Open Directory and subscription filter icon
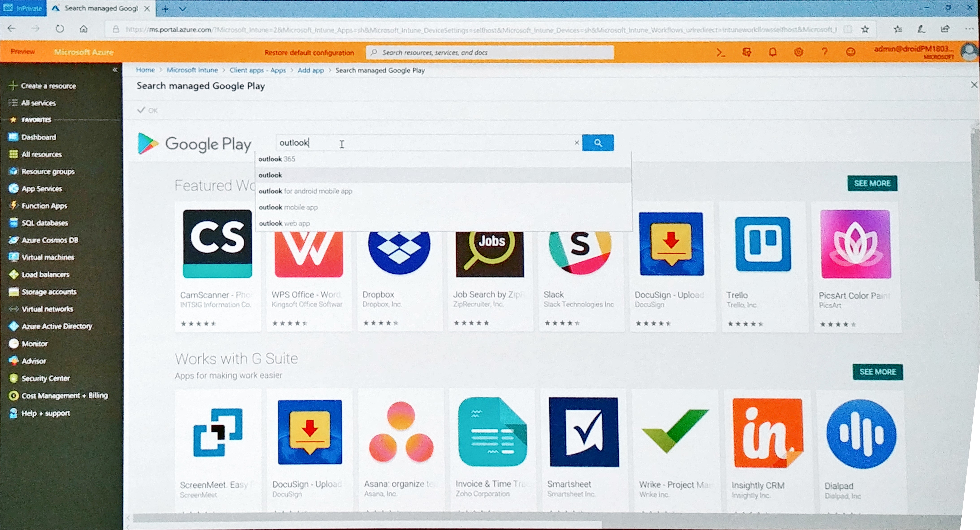The width and height of the screenshot is (980, 530). (x=747, y=52)
